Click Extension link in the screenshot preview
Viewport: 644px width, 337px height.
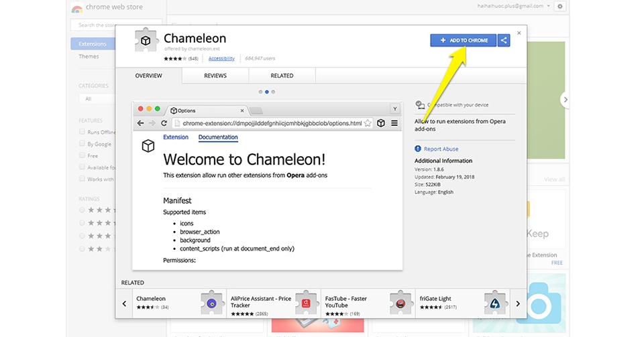click(176, 137)
